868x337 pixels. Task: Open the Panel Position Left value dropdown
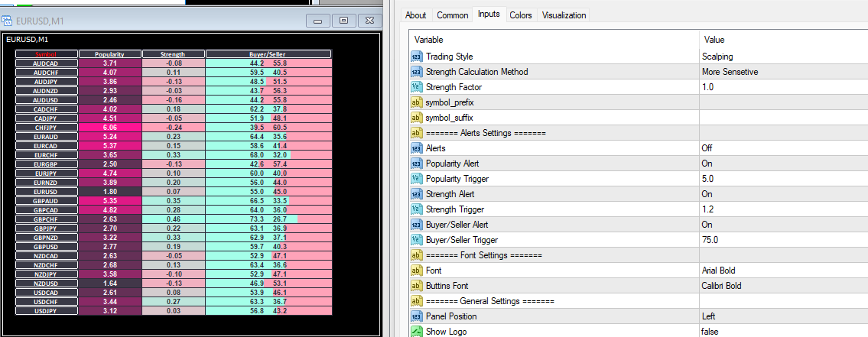(x=783, y=316)
